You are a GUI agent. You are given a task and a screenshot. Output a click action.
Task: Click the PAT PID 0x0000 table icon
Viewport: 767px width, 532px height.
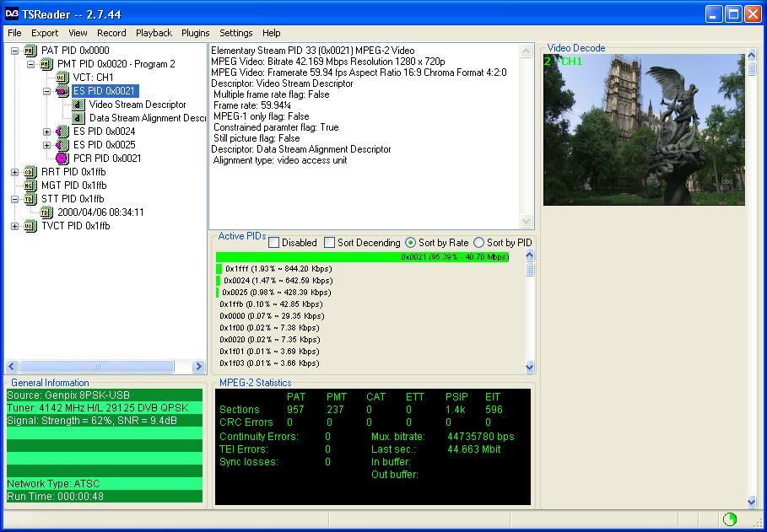pos(30,51)
